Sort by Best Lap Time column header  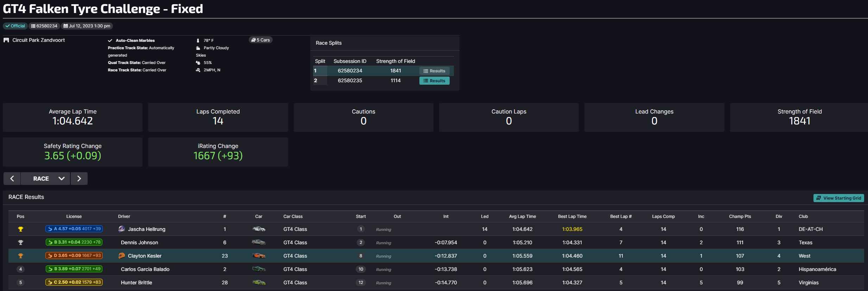572,216
